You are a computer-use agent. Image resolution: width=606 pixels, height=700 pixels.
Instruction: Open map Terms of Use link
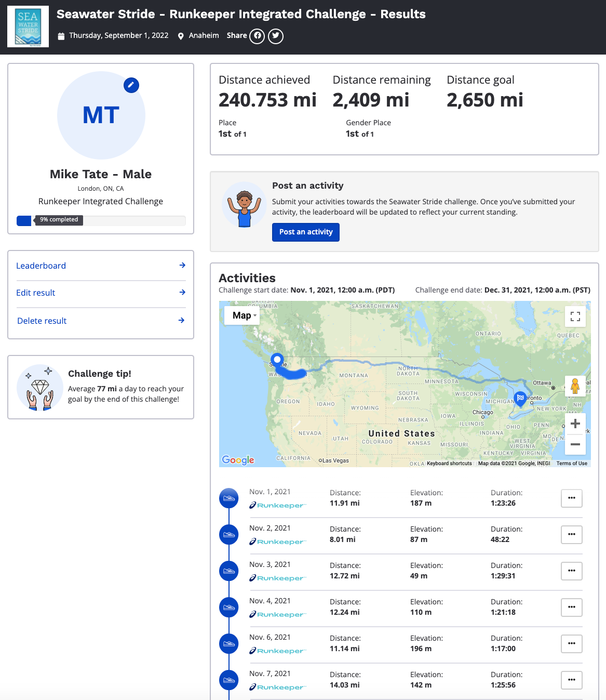(572, 464)
